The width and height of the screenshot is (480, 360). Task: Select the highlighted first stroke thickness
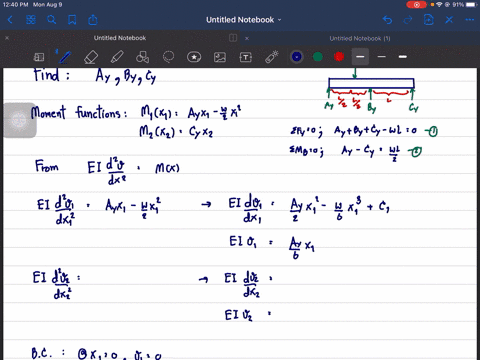coord(360,57)
